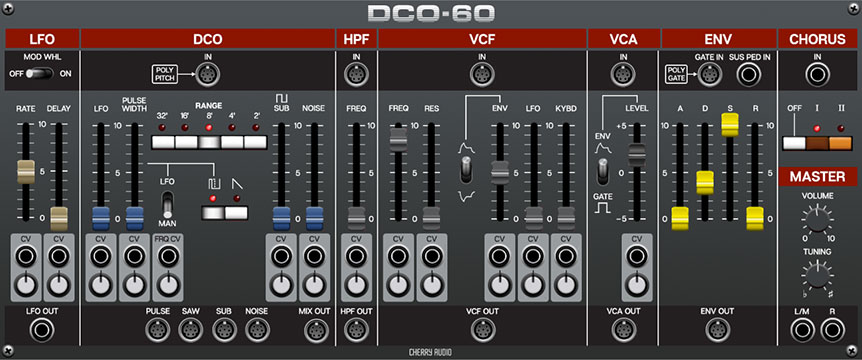Click the HPF OUT jack
862x360 pixels.
tap(356, 331)
